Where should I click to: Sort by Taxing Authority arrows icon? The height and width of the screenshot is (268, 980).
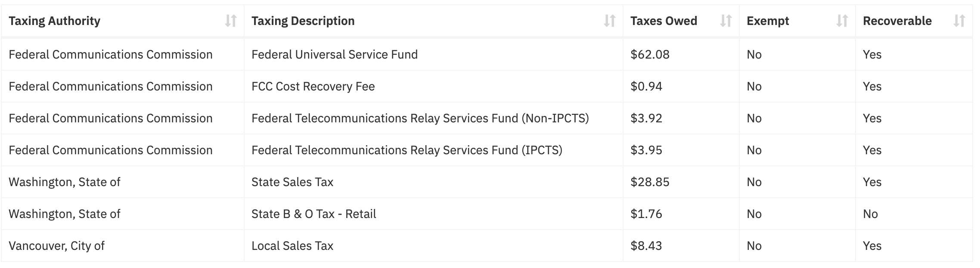point(231,21)
